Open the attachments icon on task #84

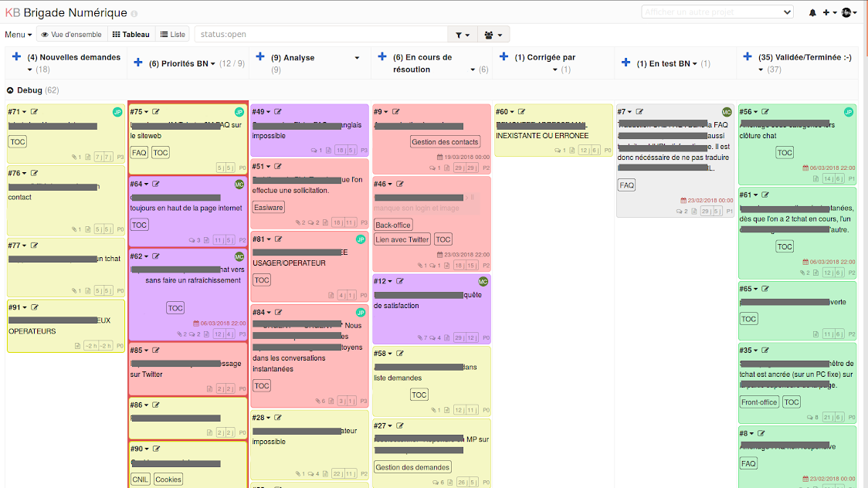317,402
